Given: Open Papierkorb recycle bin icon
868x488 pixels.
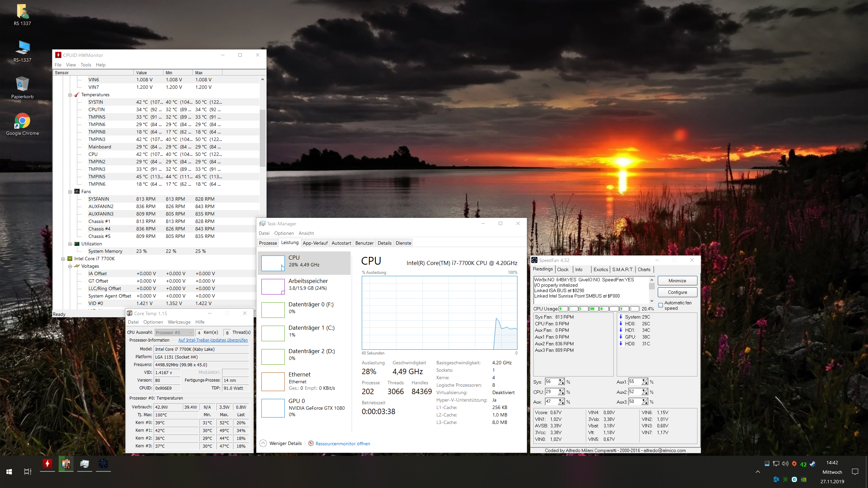Looking at the screenshot, I should pos(22,84).
